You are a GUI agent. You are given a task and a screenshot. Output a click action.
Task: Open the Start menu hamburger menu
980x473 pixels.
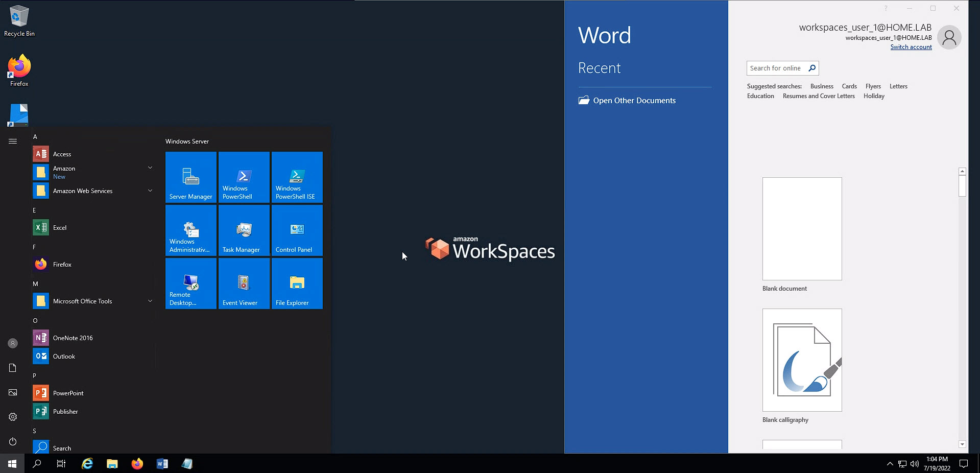coord(13,141)
